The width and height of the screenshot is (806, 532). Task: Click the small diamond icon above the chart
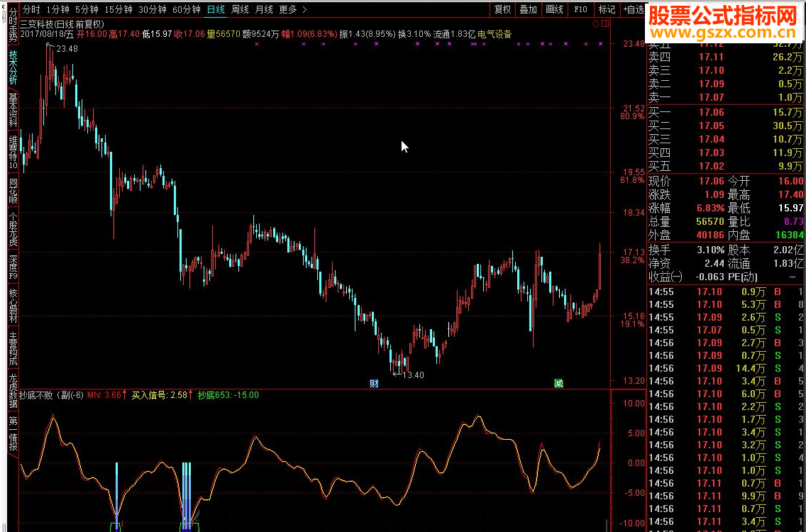click(596, 23)
